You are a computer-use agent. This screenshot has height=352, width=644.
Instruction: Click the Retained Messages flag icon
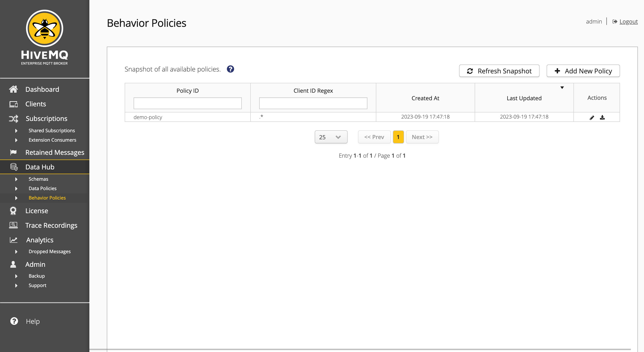13,152
